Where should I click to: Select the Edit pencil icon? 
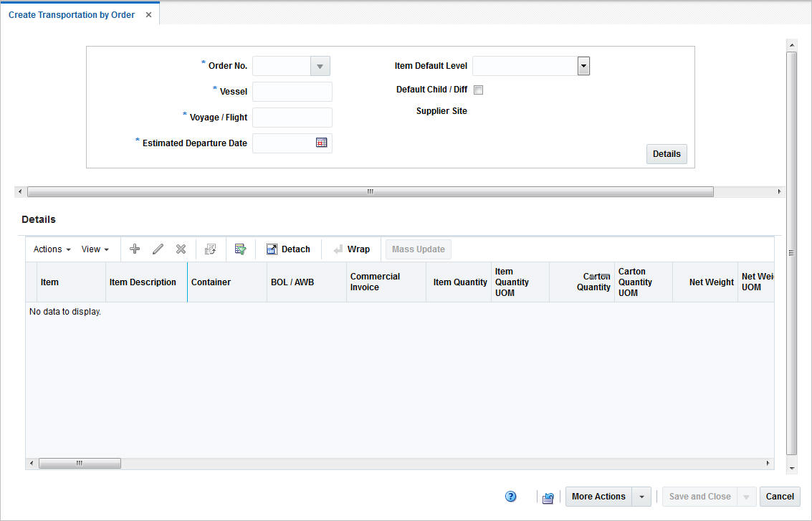158,249
